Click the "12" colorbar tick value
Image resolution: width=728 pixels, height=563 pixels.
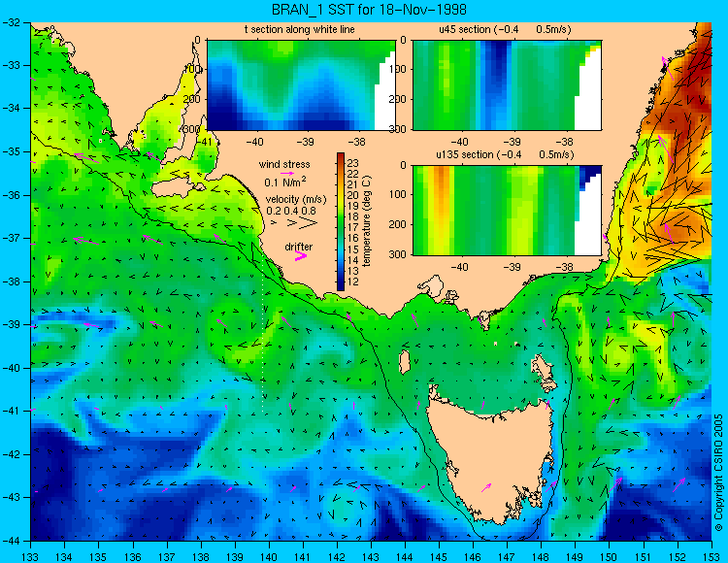(353, 281)
